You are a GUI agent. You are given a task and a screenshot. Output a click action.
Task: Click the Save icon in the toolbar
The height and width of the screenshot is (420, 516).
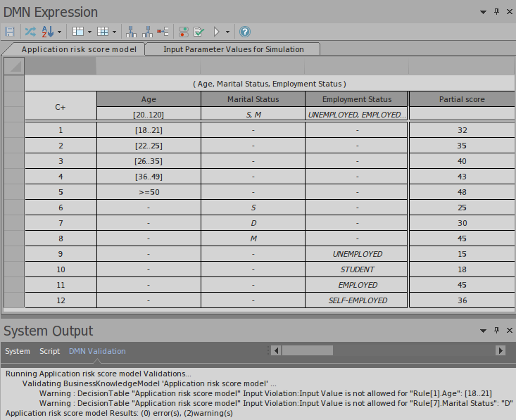pos(10,32)
